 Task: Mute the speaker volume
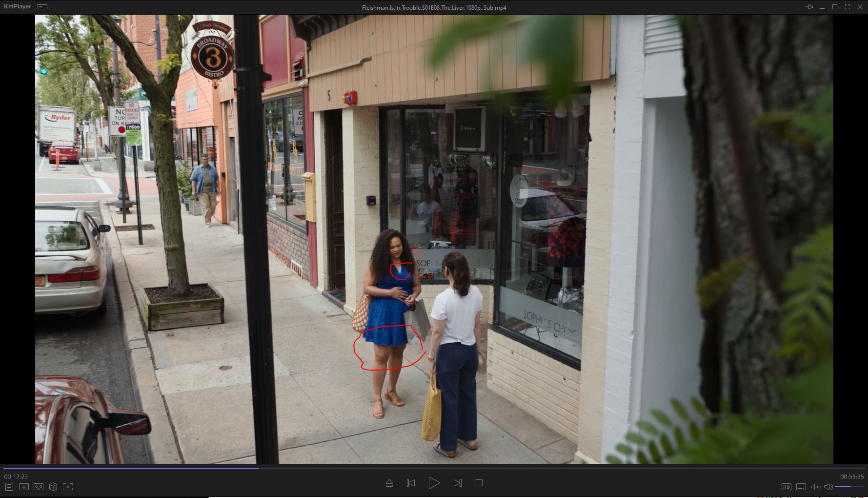click(828, 487)
